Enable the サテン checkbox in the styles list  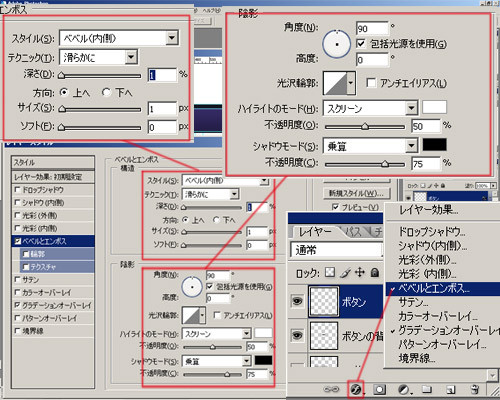(x=18, y=279)
